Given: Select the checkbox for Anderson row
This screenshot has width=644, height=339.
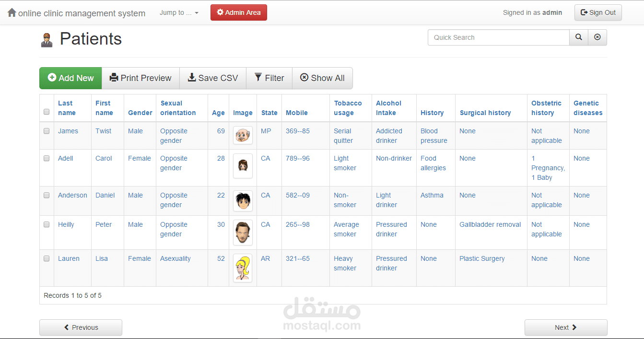Looking at the screenshot, I should [47, 195].
